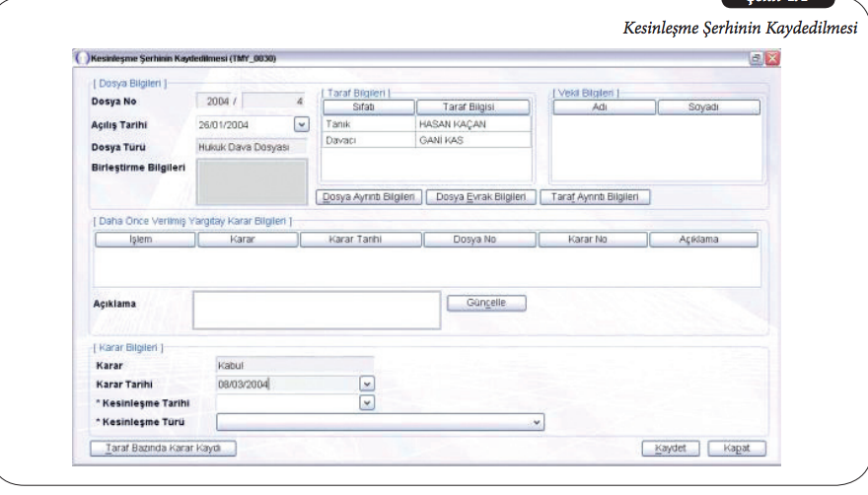Close the Kesinleşme Şerhinin Kaydedilmesi window
The image size is (868, 495).
(x=771, y=59)
